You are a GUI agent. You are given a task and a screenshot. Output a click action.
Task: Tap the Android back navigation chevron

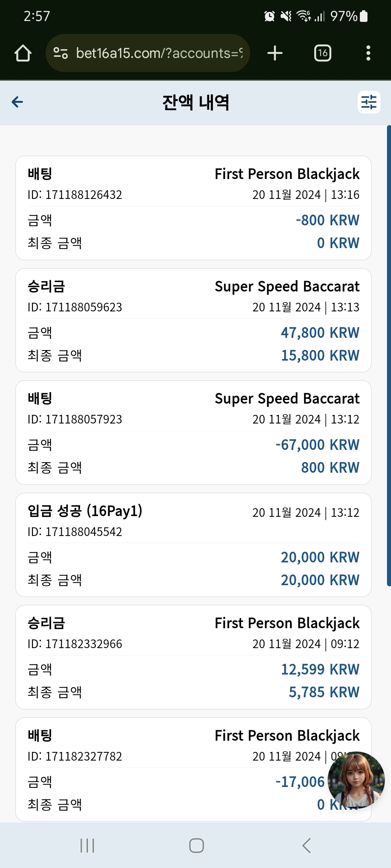(x=306, y=846)
